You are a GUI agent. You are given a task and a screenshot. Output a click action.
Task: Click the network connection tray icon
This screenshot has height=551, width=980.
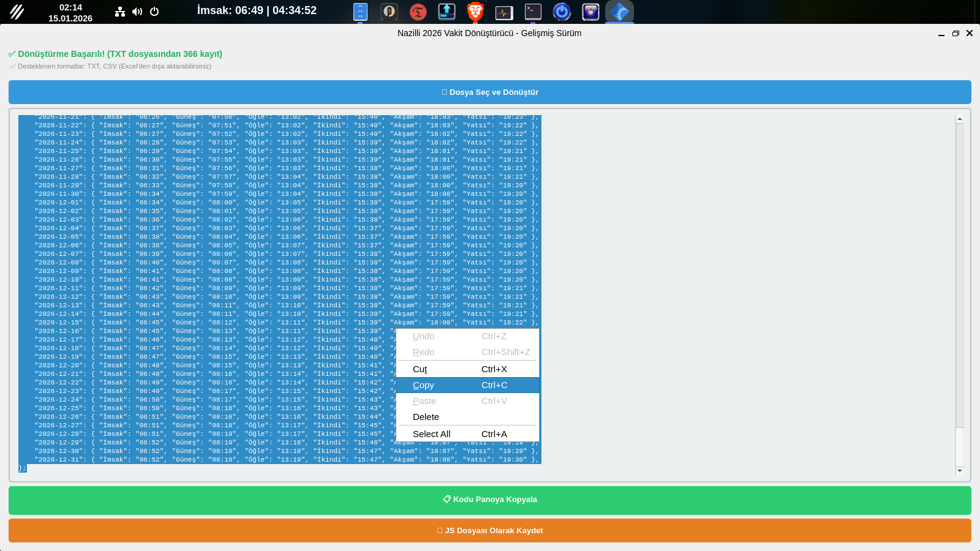[120, 12]
